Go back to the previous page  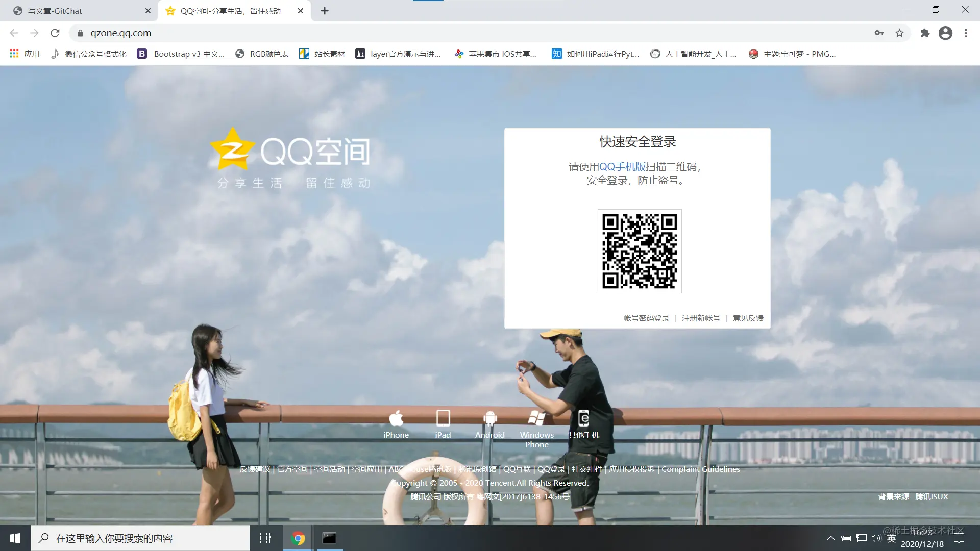pos(14,33)
